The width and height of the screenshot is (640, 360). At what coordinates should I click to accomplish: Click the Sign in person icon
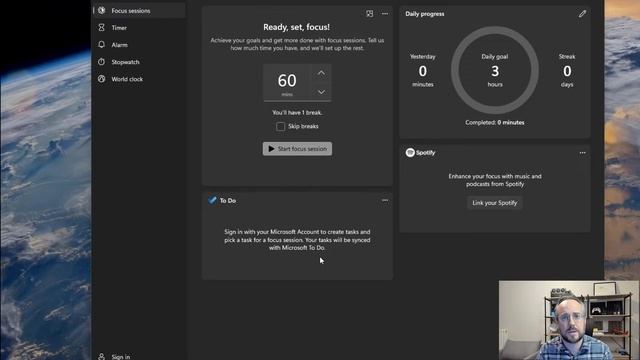[x=102, y=356]
